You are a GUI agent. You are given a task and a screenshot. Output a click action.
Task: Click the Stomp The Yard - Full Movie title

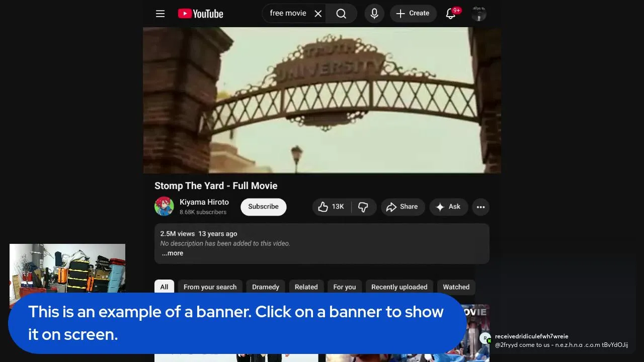pyautogui.click(x=216, y=186)
